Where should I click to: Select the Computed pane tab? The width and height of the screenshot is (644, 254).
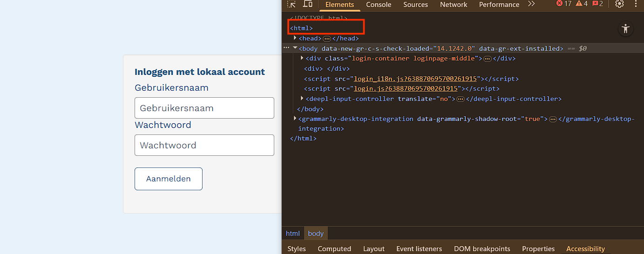click(x=334, y=249)
